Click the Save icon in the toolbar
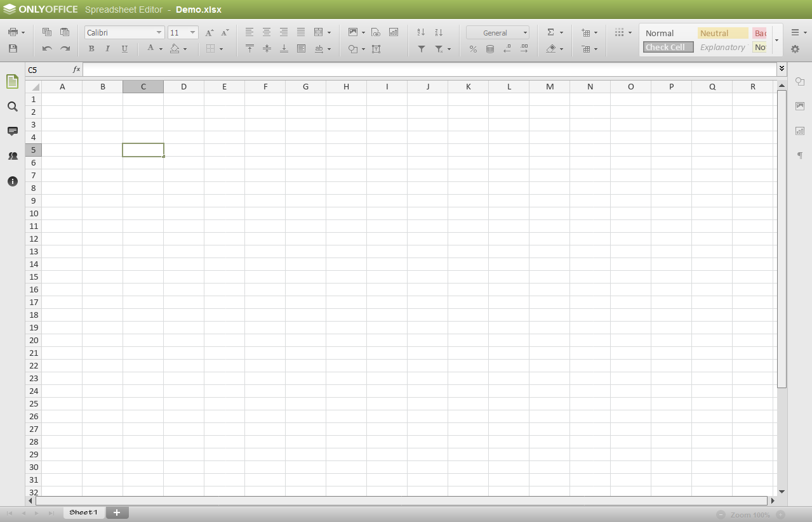This screenshot has width=812, height=522. pyautogui.click(x=13, y=49)
